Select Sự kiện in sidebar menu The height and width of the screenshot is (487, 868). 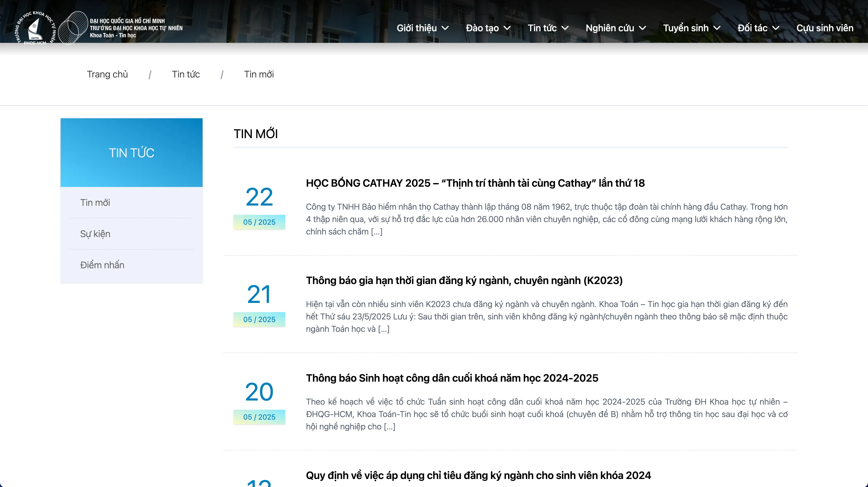[95, 234]
